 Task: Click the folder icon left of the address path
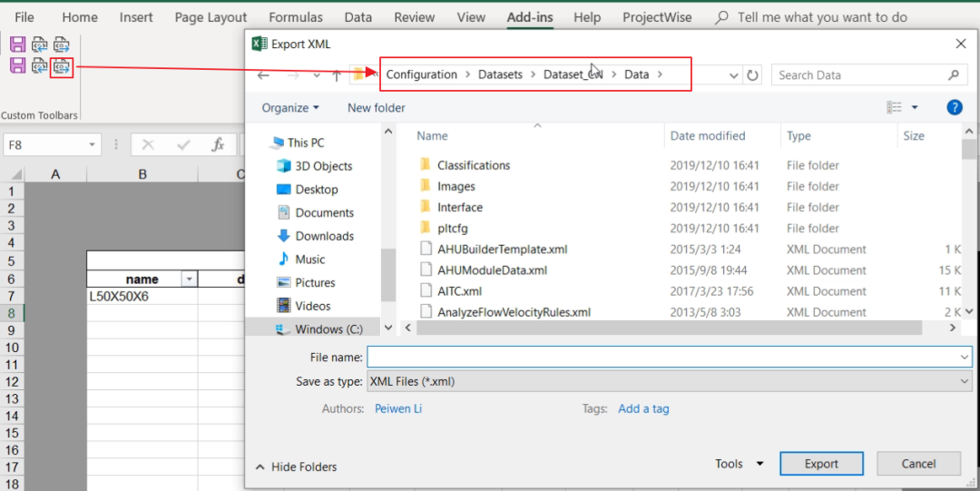pyautogui.click(x=358, y=74)
